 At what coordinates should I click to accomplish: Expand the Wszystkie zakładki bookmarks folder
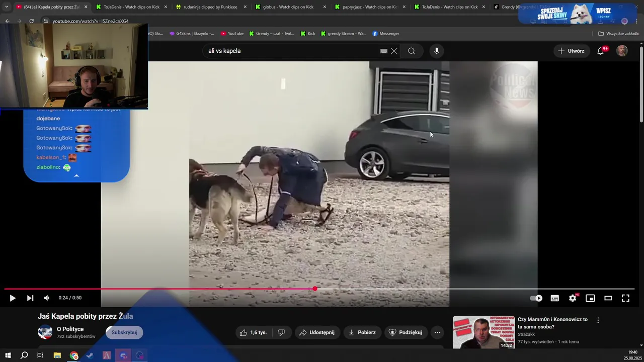(x=618, y=34)
